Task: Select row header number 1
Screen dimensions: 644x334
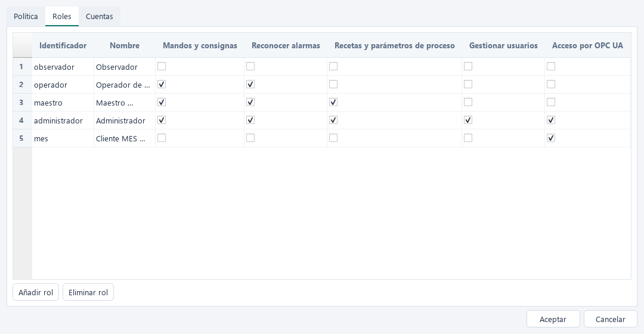Action: pyautogui.click(x=23, y=67)
